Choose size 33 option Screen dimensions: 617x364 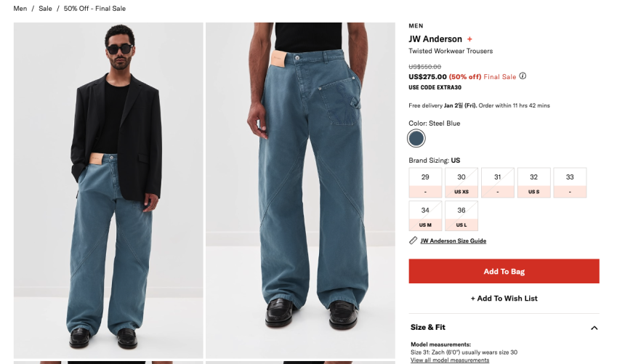[570, 182]
